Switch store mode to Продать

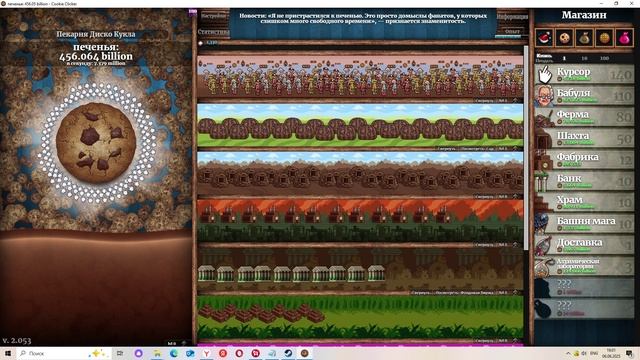544,60
